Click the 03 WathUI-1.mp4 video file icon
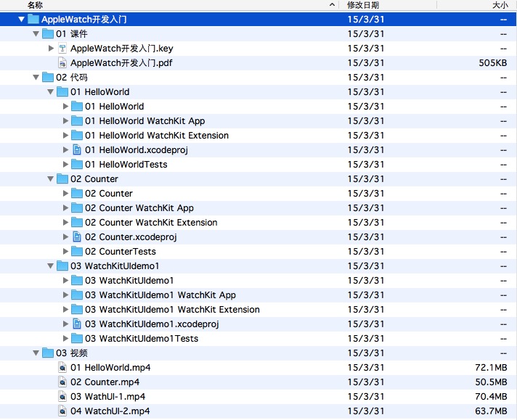Screen dimensions: 517x420 pyautogui.click(x=62, y=396)
